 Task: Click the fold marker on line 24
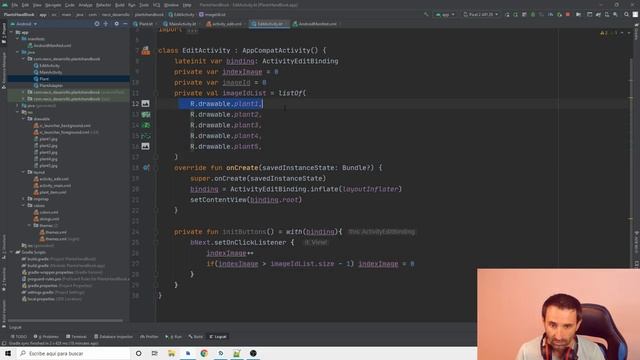click(x=156, y=232)
